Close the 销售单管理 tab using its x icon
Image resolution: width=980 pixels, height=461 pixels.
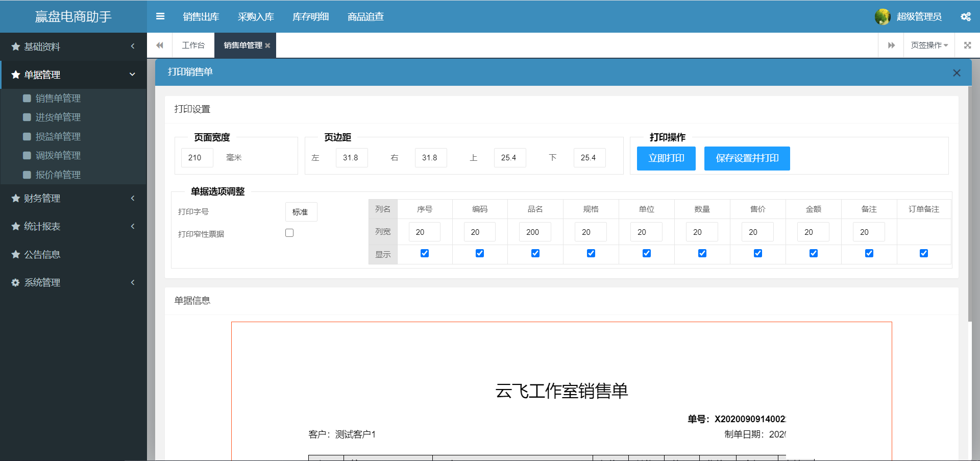(267, 45)
